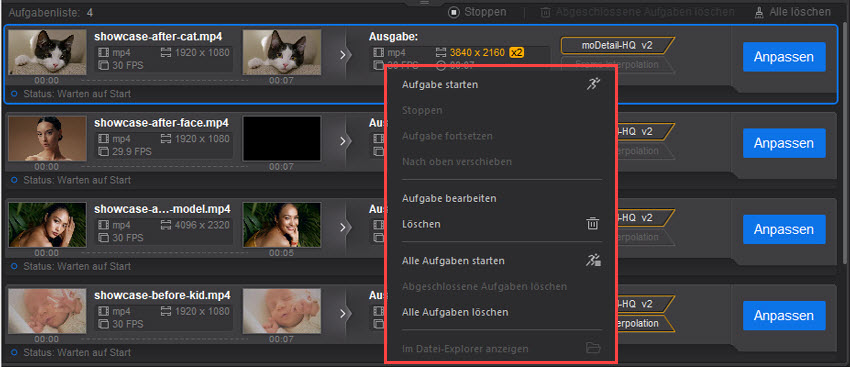Click trash can icon beside Löschen

(593, 223)
